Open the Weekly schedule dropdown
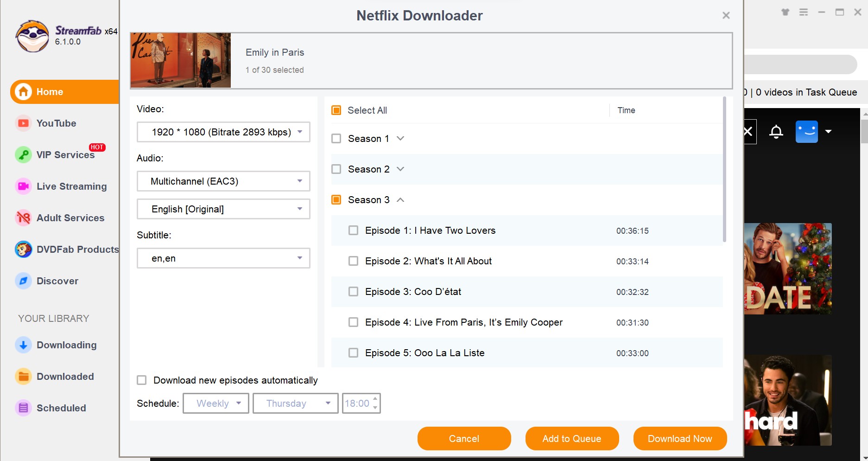The image size is (868, 461). (216, 403)
